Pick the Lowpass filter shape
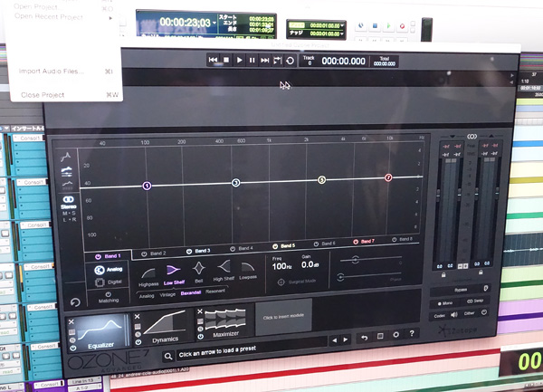This screenshot has height=392, width=543. (x=248, y=271)
